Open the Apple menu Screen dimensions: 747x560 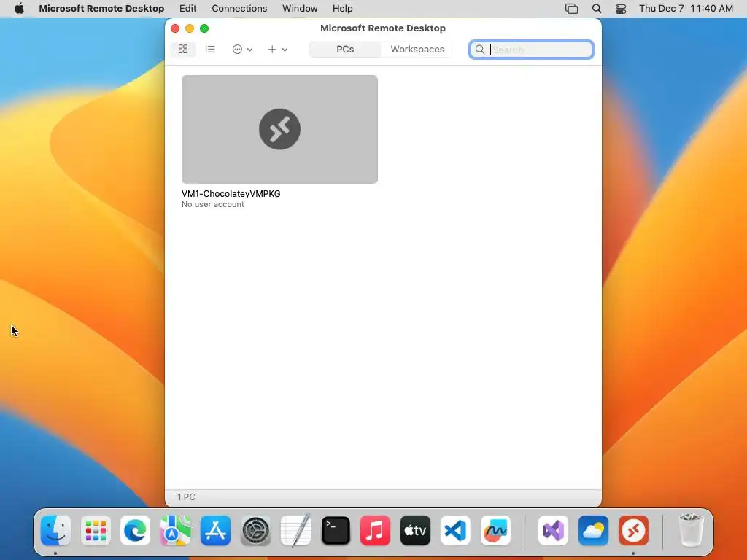(x=19, y=9)
